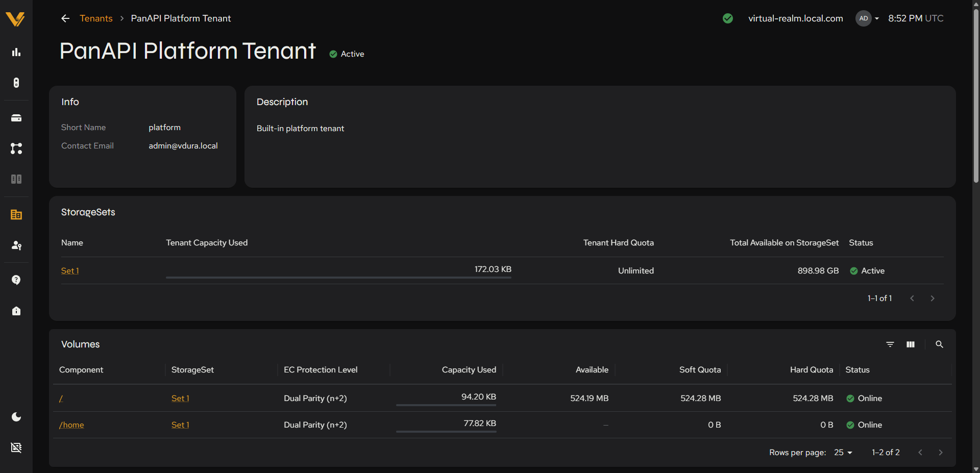Image resolution: width=980 pixels, height=473 pixels.
Task: Open the / volume link
Action: (x=61, y=399)
